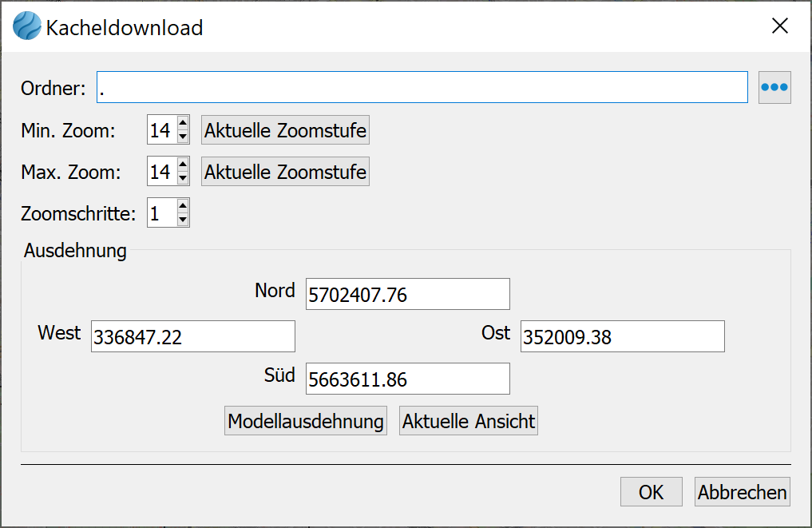This screenshot has width=812, height=528.
Task: Confirm the dialog with OK
Action: click(651, 492)
